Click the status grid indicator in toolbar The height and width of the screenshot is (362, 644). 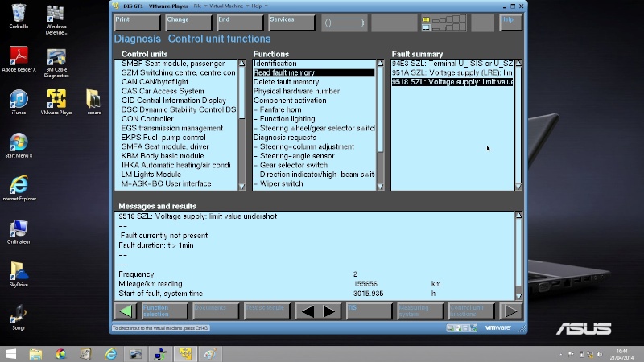coord(444,23)
